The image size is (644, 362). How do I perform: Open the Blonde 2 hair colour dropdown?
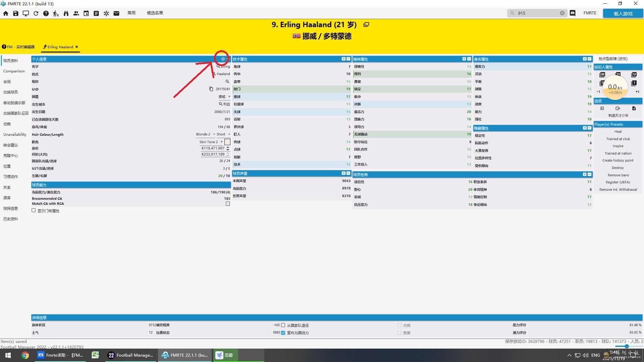[205, 134]
